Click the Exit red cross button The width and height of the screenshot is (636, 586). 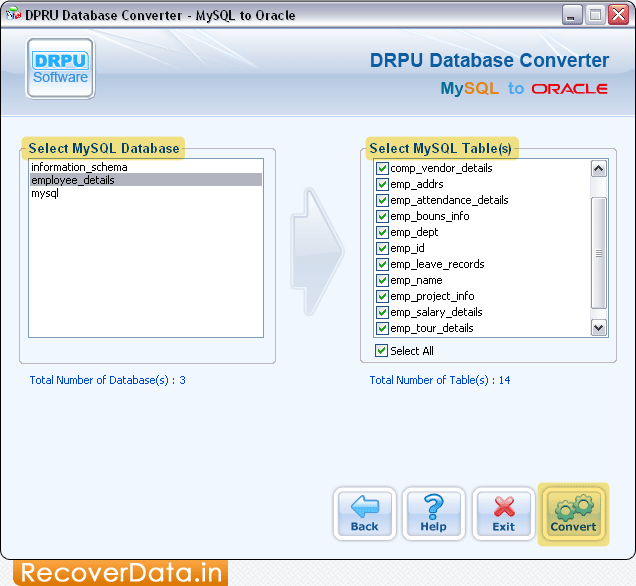(x=503, y=514)
